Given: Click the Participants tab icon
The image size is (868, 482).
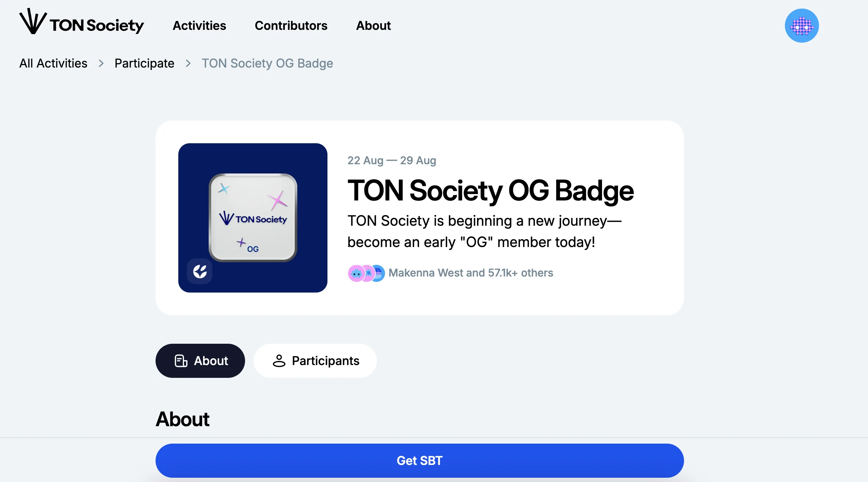Looking at the screenshot, I should pos(279,360).
